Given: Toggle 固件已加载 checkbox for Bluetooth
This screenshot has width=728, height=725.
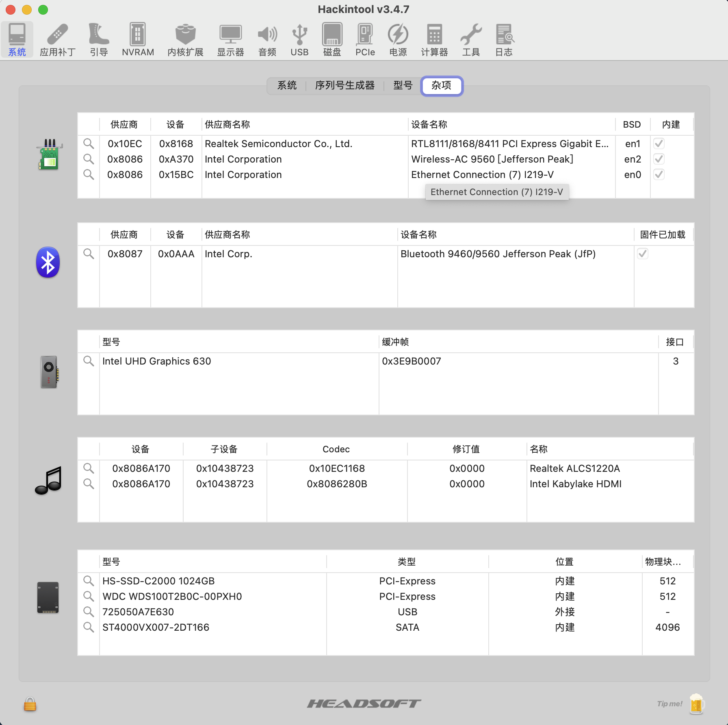Looking at the screenshot, I should pyautogui.click(x=643, y=254).
